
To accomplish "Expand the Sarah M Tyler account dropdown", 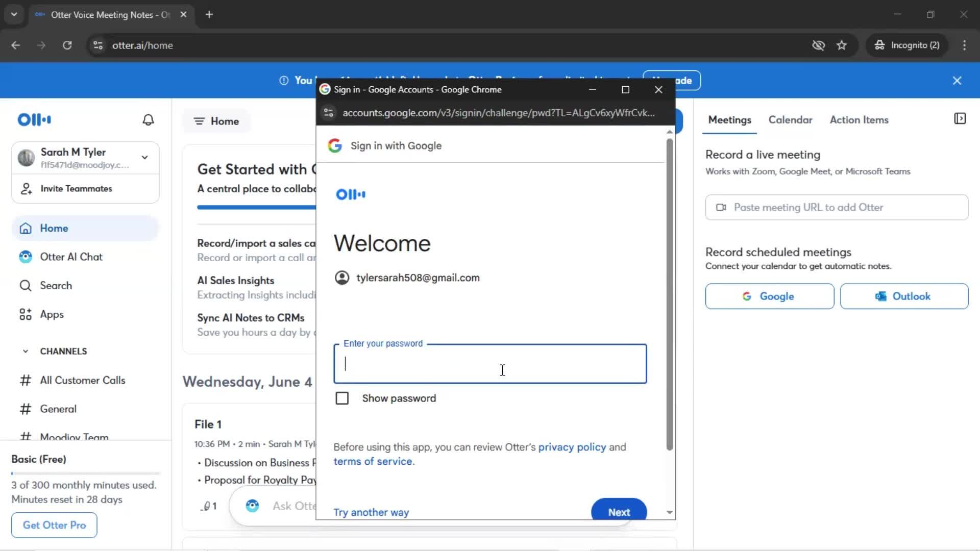I will tap(145, 158).
